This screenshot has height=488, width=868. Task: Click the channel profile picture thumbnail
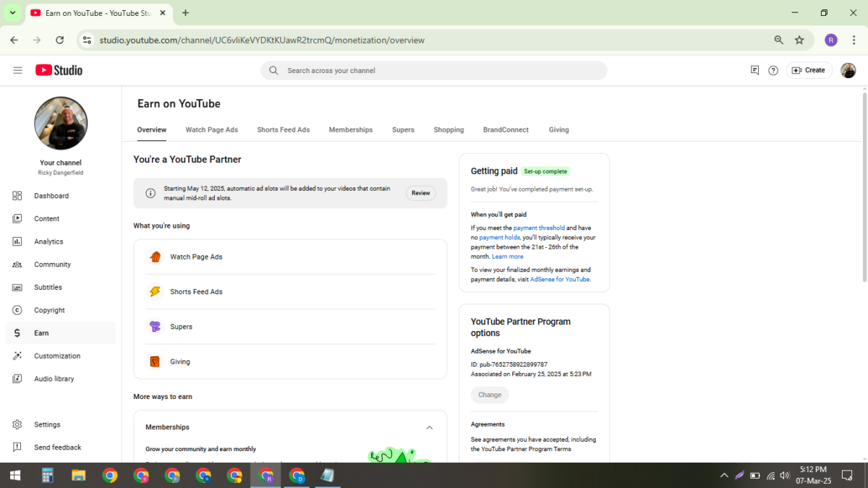61,124
